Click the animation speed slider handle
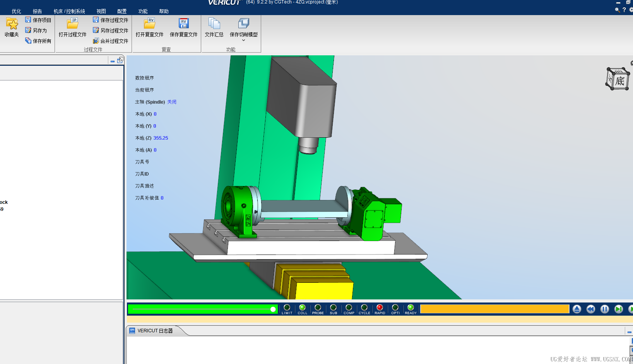This screenshot has height=364, width=633. (x=273, y=309)
